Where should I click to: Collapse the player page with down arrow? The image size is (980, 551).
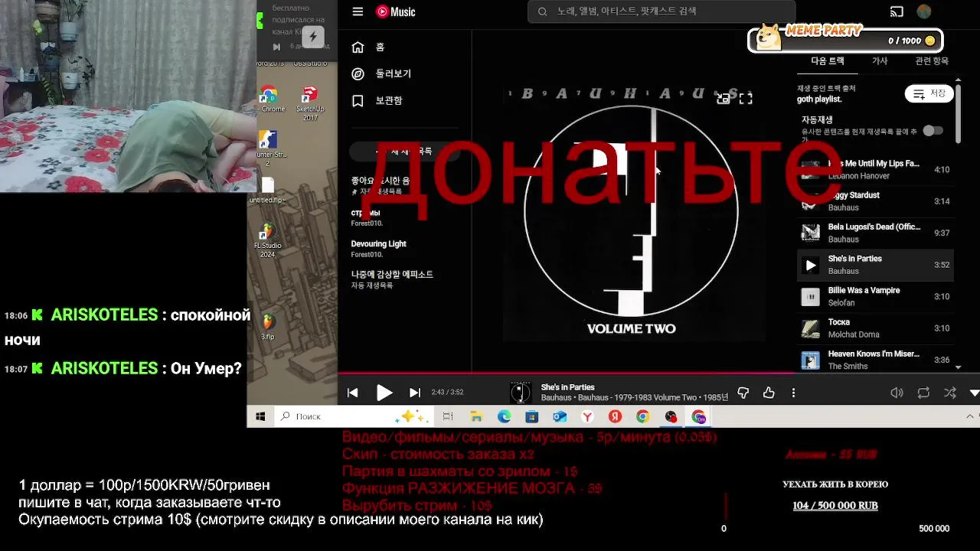tap(974, 393)
